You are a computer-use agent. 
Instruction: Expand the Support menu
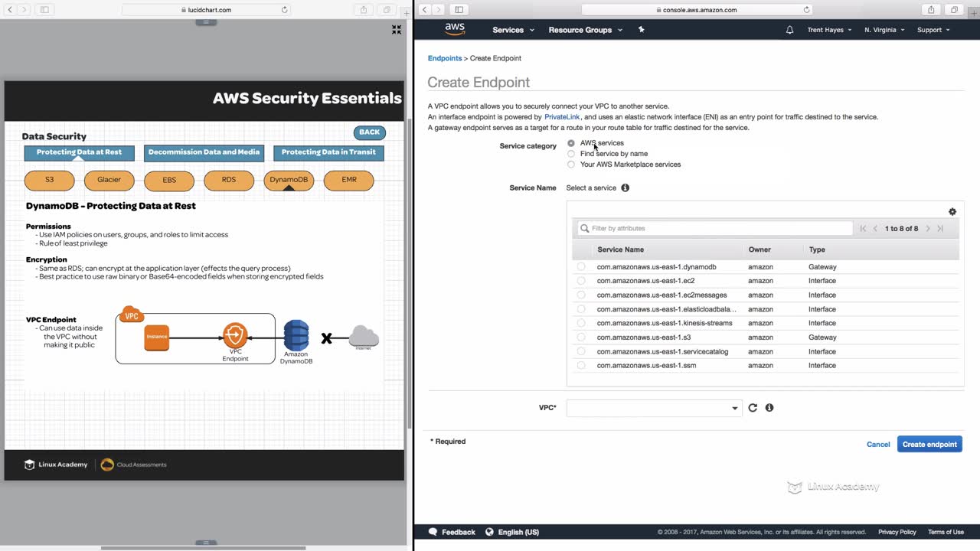click(x=933, y=30)
